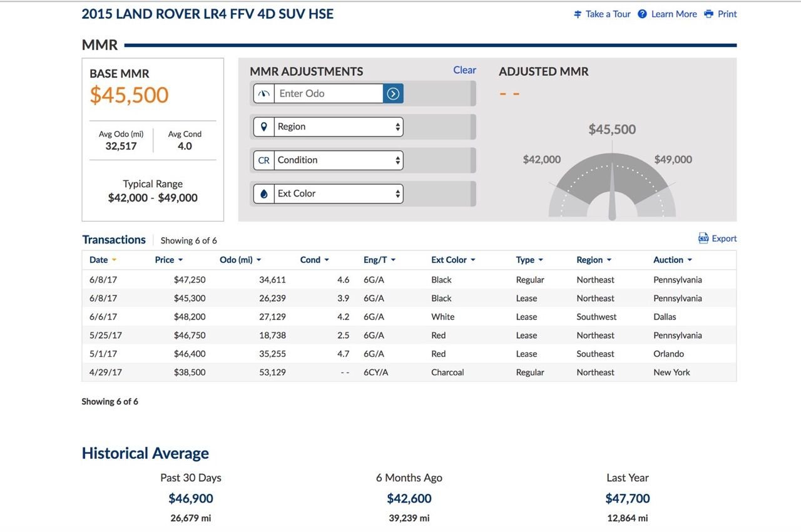
Task: Click the Learn More link
Action: click(x=674, y=14)
